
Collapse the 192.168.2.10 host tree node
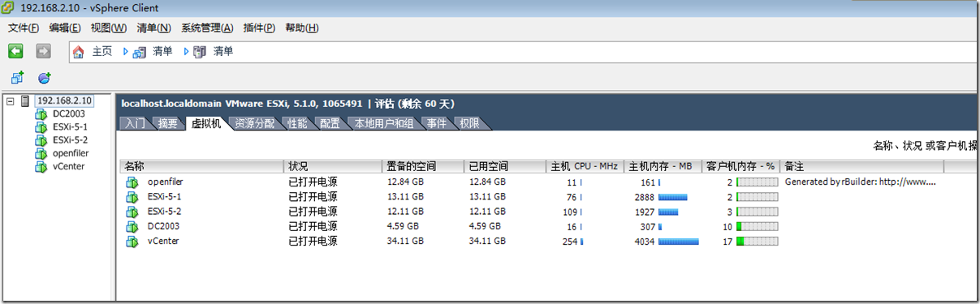pos(11,101)
